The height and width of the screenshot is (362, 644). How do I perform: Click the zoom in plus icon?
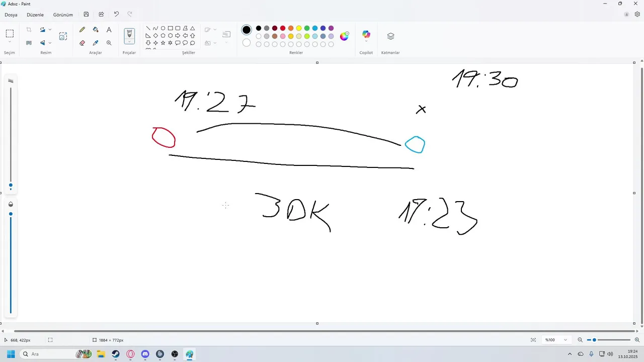[x=637, y=340]
